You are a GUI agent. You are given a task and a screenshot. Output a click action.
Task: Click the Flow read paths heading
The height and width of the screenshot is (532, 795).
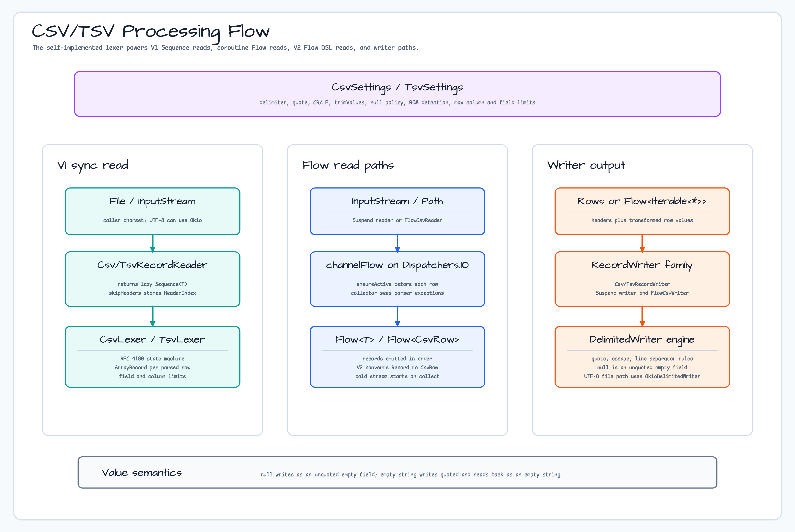click(348, 165)
